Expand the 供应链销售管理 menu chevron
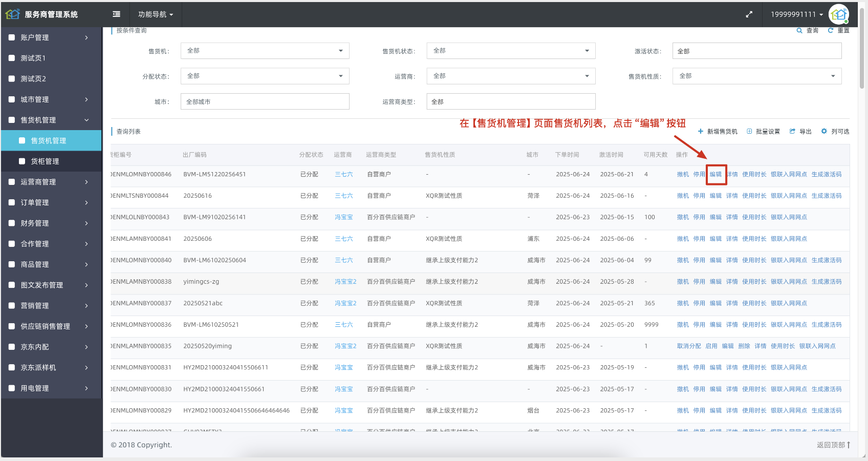The height and width of the screenshot is (461, 868). pyautogui.click(x=86, y=326)
